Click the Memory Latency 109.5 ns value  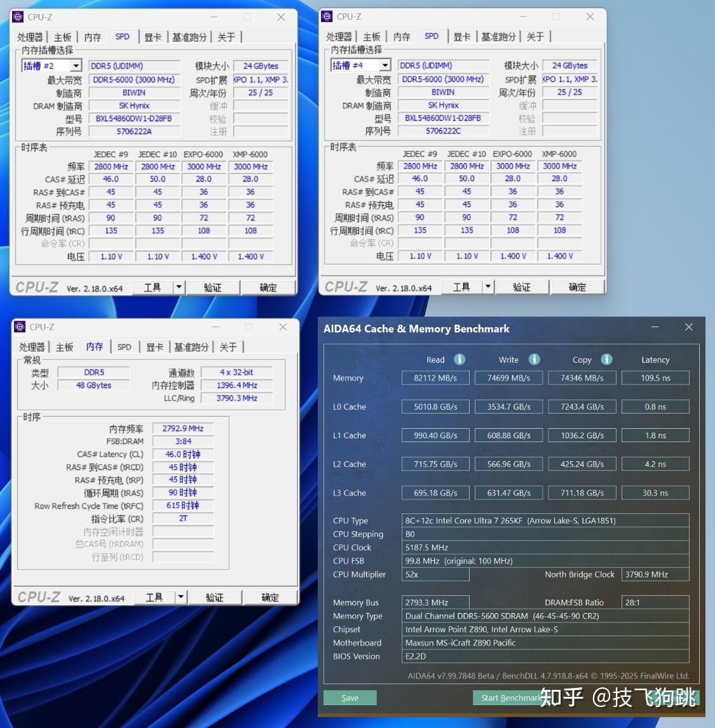tap(655, 378)
